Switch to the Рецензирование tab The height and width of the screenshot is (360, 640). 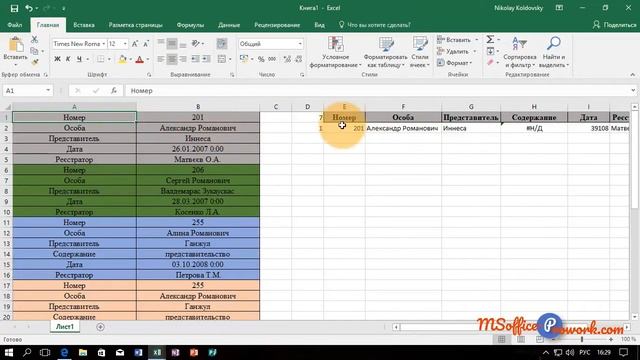pyautogui.click(x=277, y=25)
